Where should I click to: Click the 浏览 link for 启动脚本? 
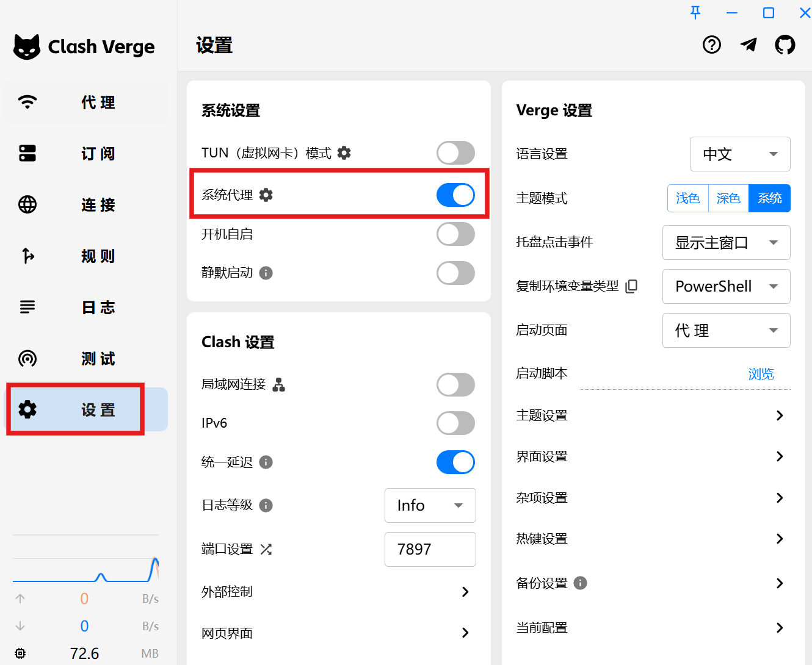tap(761, 374)
